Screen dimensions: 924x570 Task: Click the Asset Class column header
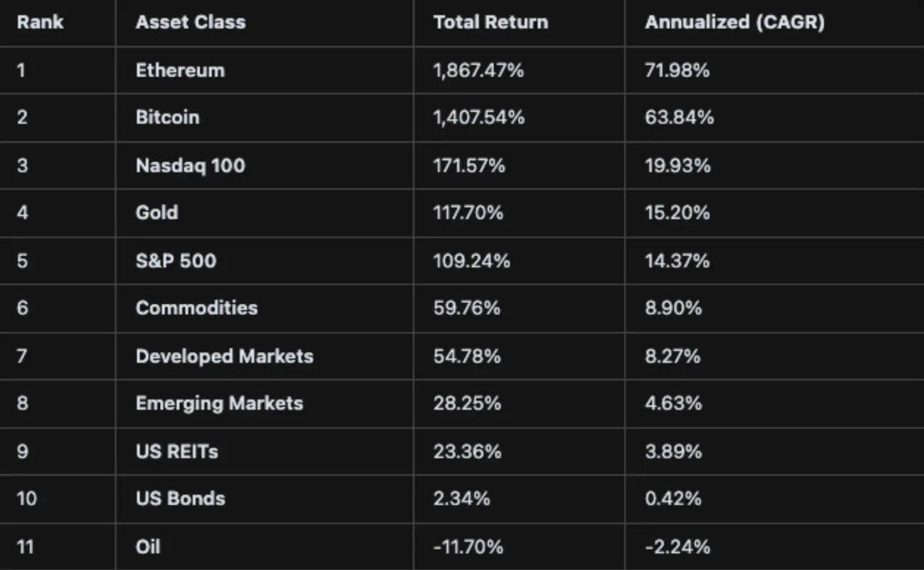coord(191,22)
